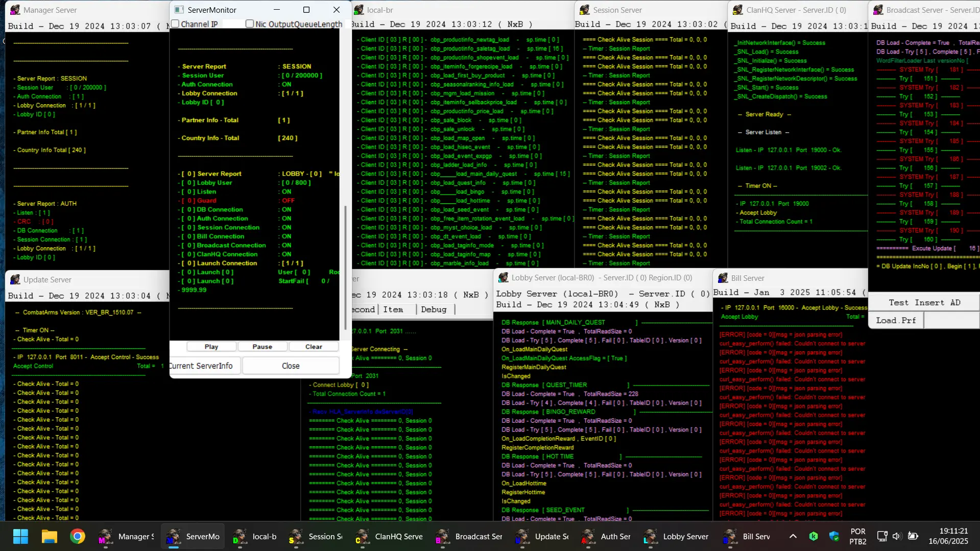
Task: Click the Broadcast Server window title icon
Action: click(x=878, y=10)
